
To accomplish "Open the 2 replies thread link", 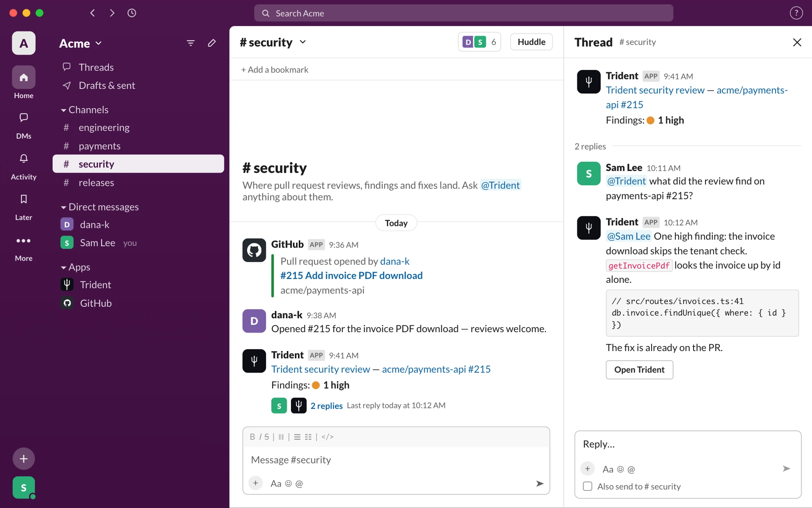I will coord(326,406).
